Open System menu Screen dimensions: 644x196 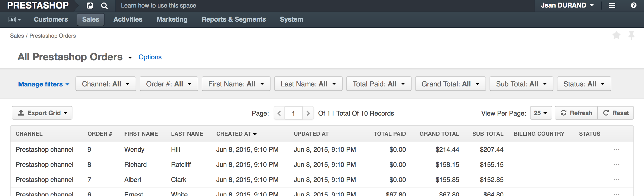291,19
